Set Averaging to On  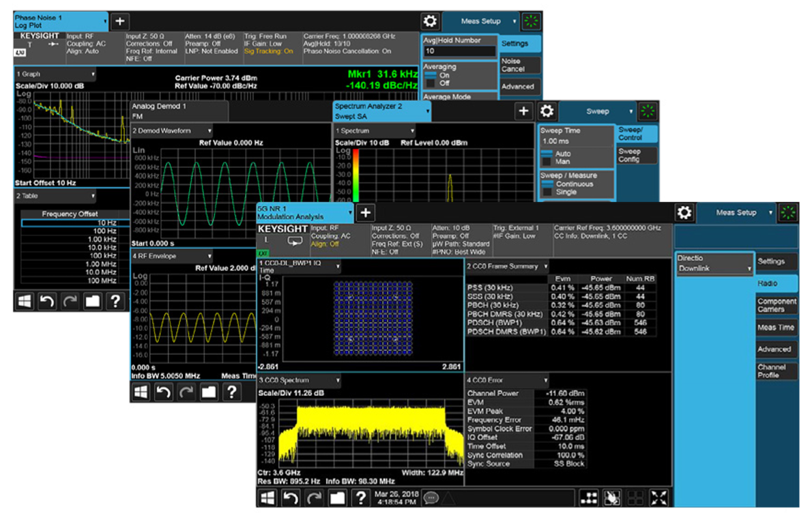coord(437,75)
